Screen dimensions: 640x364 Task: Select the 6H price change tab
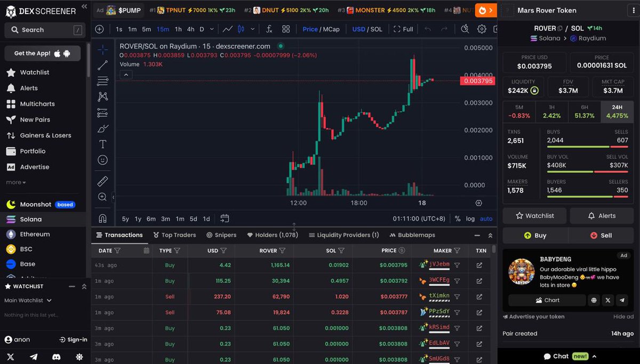585,111
